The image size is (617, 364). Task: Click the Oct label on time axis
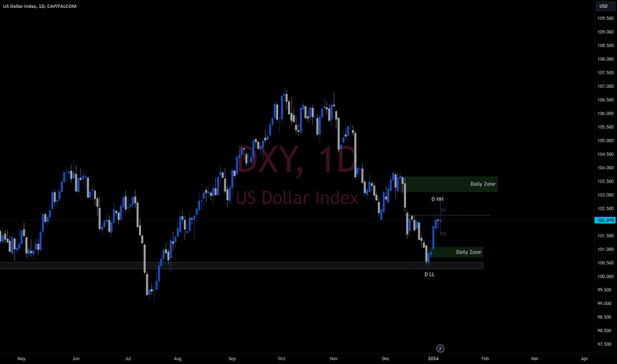coord(281,359)
